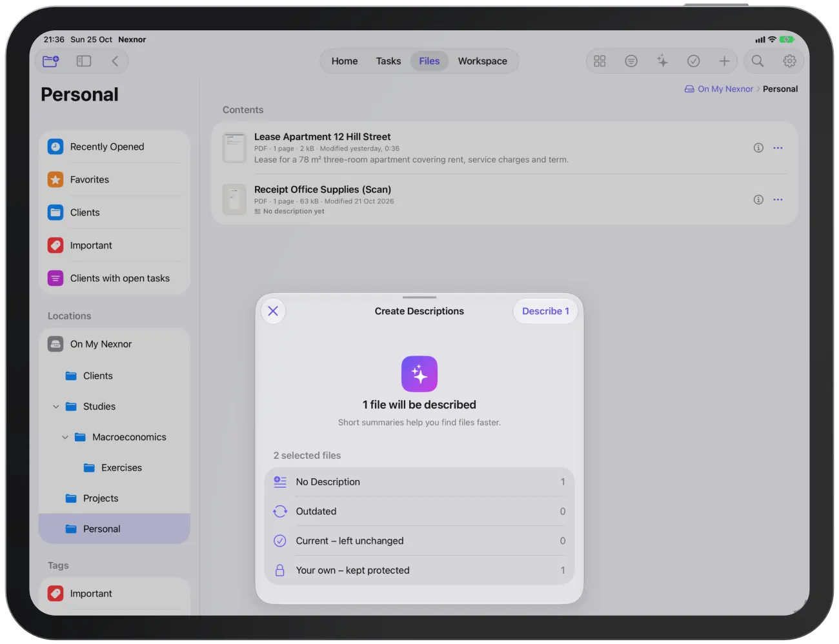This screenshot has width=839, height=644.
Task: Open search with magnifier icon
Action: (758, 61)
